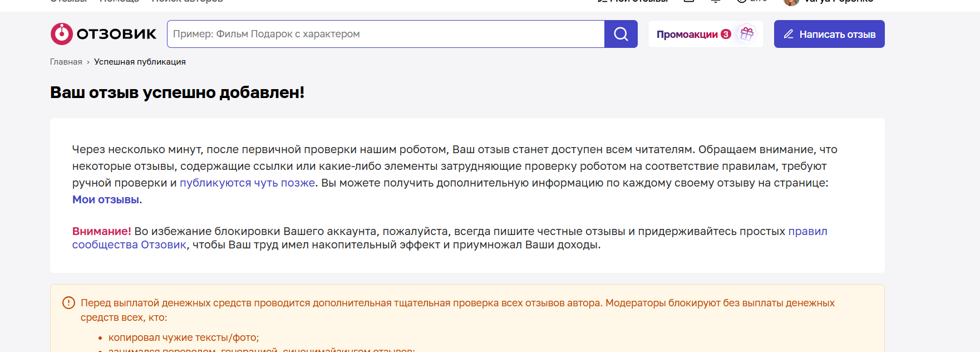This screenshot has height=352, width=980.
Task: Click the pencil icon on Написать отзыв
Action: [x=789, y=34]
